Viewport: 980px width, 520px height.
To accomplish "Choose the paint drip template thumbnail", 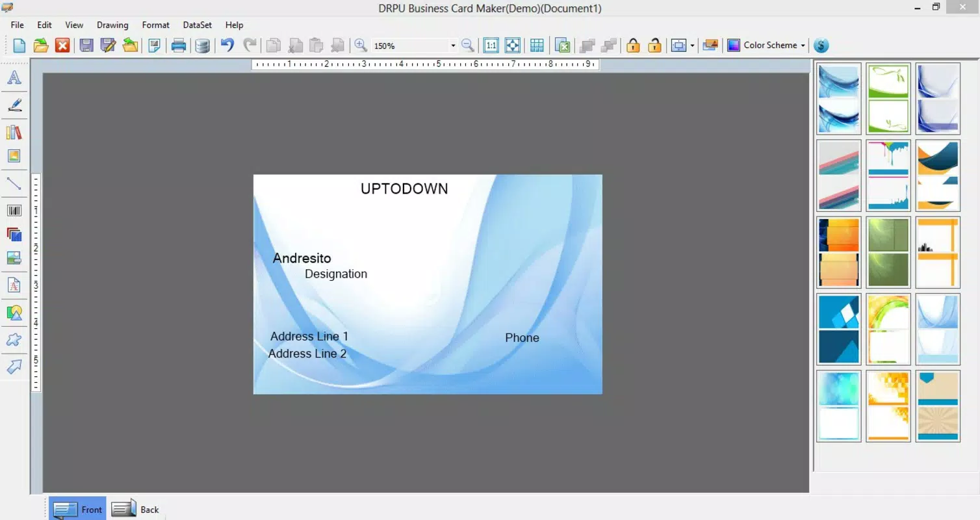I will point(888,175).
